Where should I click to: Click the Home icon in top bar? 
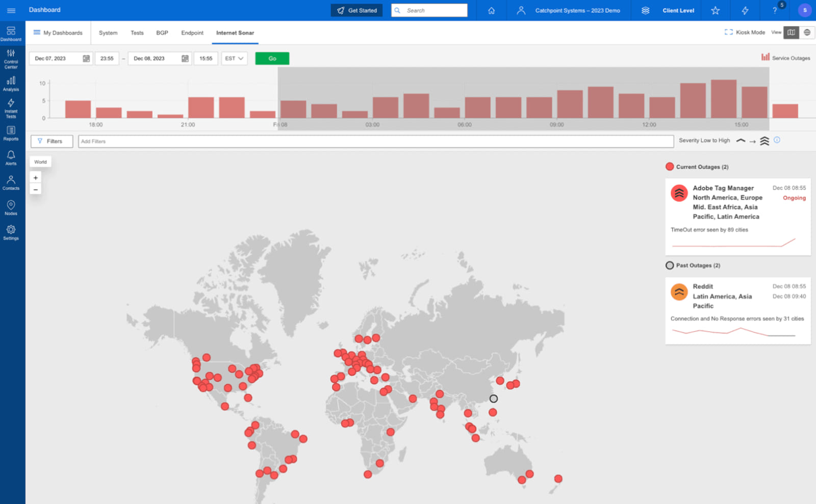point(491,10)
